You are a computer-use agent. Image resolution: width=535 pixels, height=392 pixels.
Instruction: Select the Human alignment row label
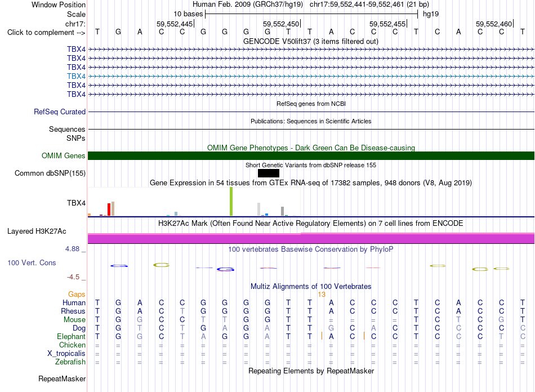click(x=74, y=303)
